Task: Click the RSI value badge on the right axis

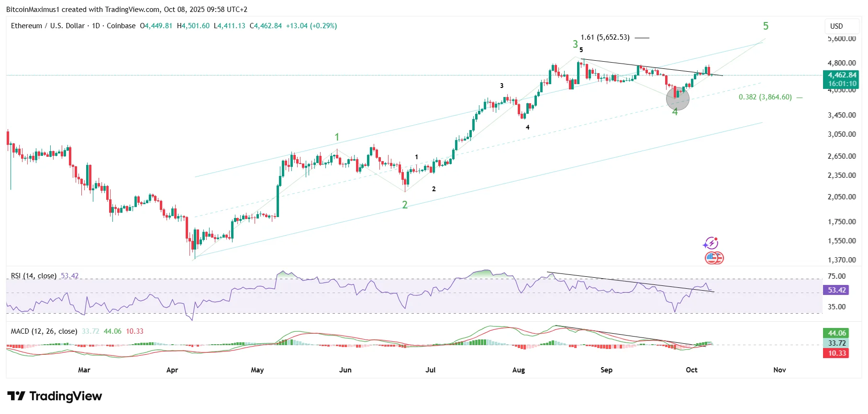Action: click(836, 290)
